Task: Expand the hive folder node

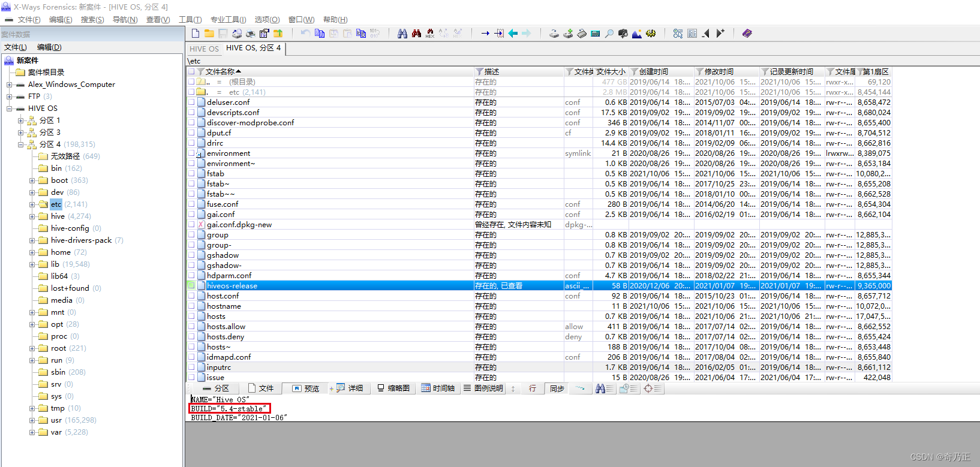Action: [32, 216]
